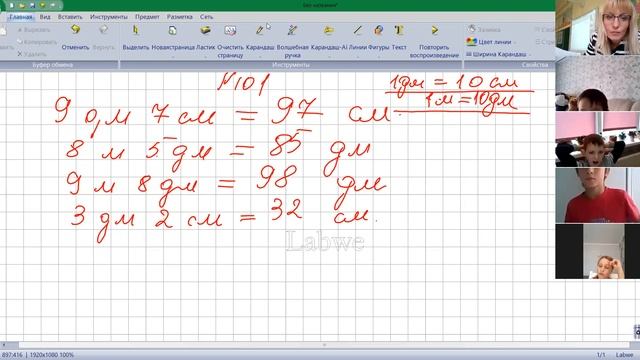Switch to the Разметка tab
This screenshot has height=360, width=640.
[x=180, y=17]
